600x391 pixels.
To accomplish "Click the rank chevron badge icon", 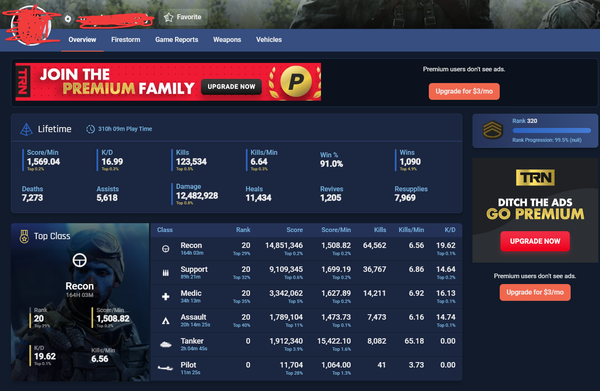I will (492, 130).
